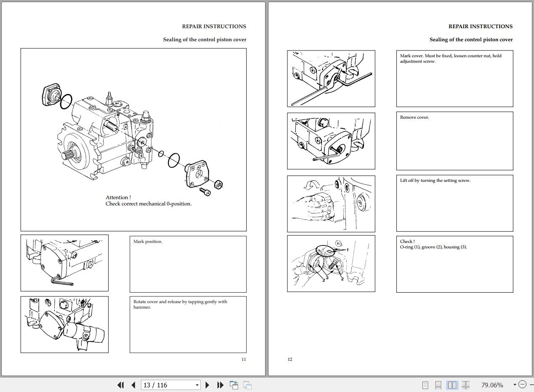Jump to the last page
The height and width of the screenshot is (392, 534).
click(220, 385)
